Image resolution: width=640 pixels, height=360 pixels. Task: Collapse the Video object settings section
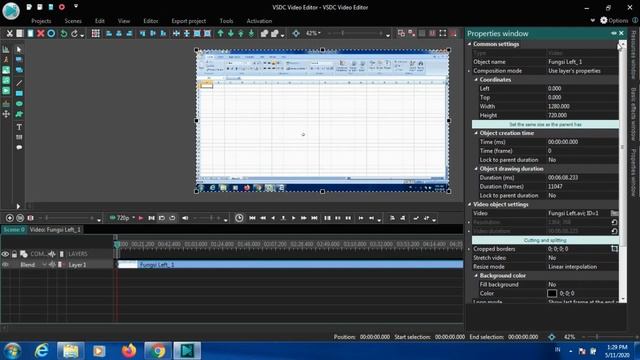pos(469,204)
